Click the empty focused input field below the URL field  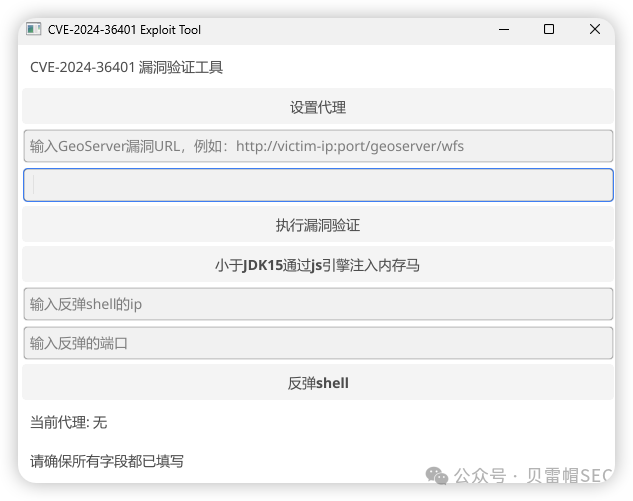318,185
